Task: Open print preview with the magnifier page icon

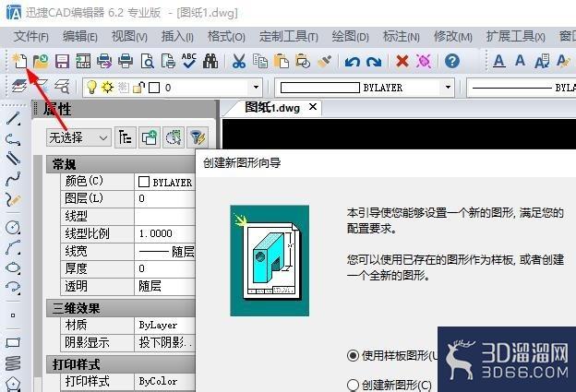Action: [147, 61]
